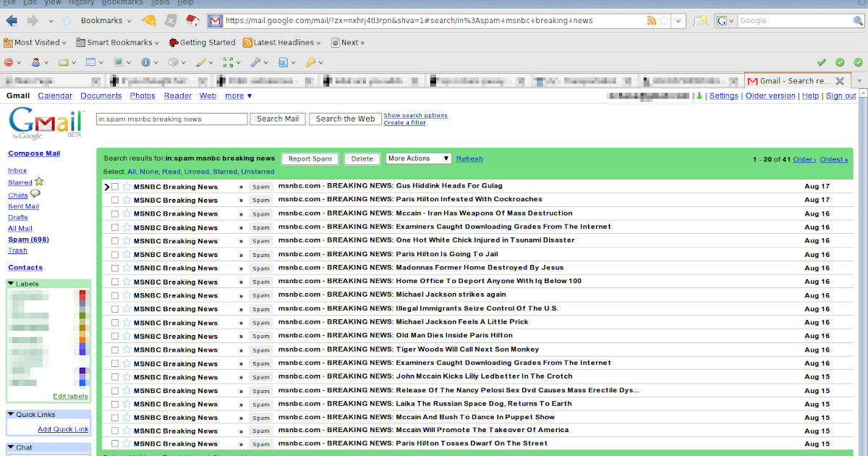Open the Web Developer tools wrench icon
The image size is (868, 456).
point(255,63)
